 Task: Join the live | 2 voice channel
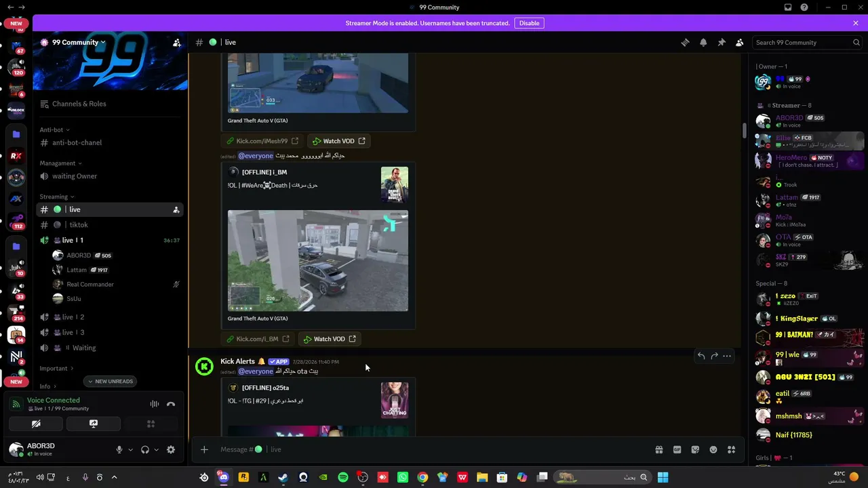(110, 317)
